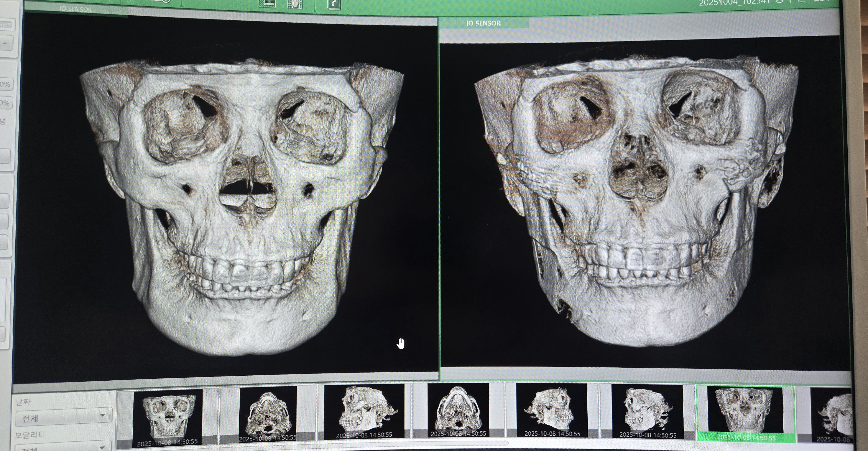Viewport: 868px width, 451px height.
Task: Select the left pane's IO SENSOR tab
Action: pyautogui.click(x=76, y=9)
